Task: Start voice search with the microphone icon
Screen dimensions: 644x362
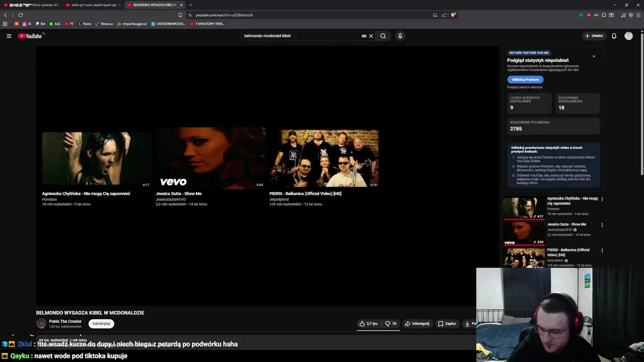Action: (x=400, y=36)
